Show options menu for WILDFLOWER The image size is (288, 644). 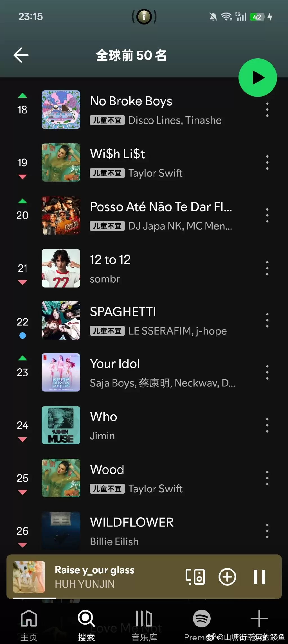[267, 531]
